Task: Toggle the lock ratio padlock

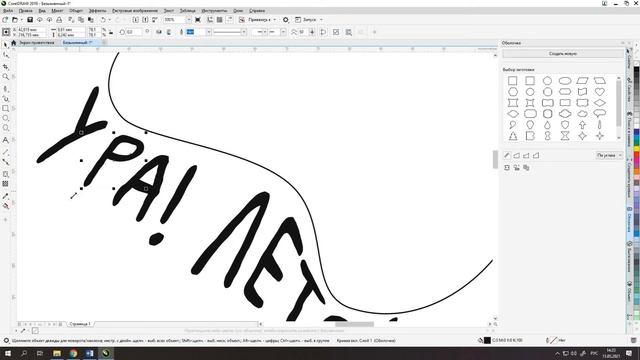Action: 111,32
